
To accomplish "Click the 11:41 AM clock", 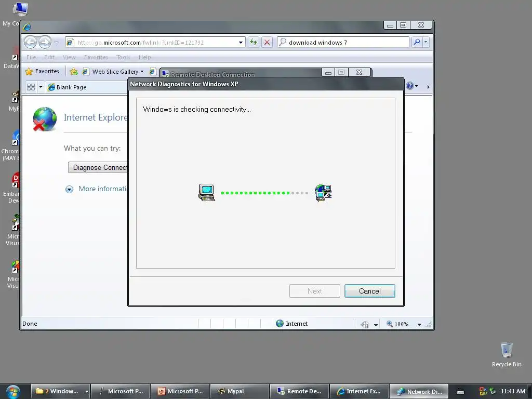I will coord(513,391).
